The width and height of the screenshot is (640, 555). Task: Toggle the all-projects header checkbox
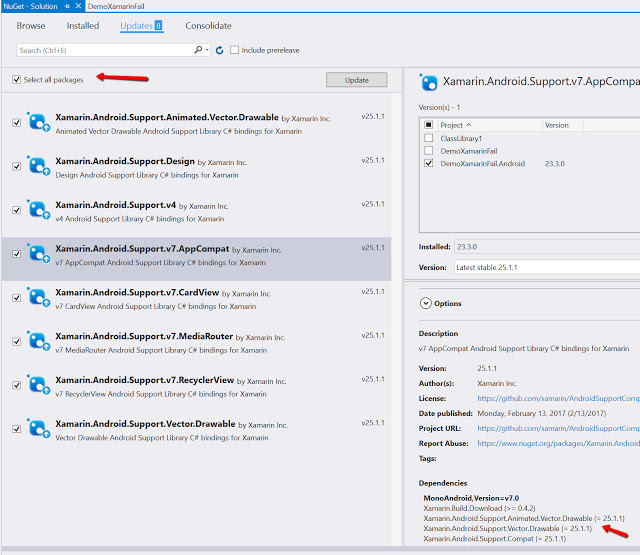click(429, 125)
